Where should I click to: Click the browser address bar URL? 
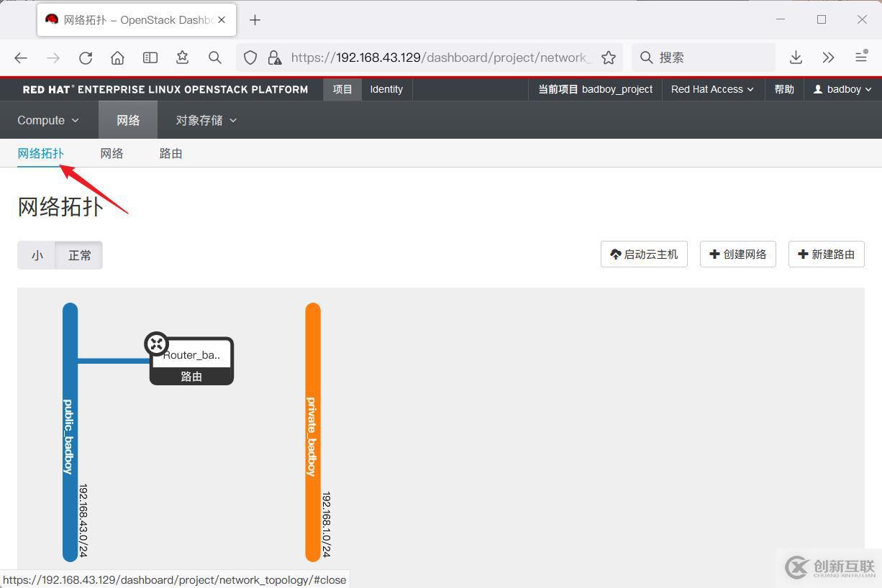click(441, 58)
